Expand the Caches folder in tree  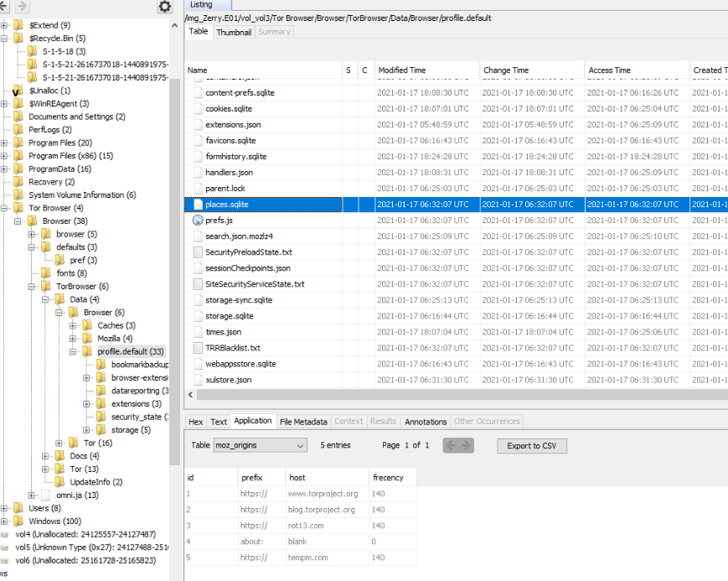tap(74, 325)
